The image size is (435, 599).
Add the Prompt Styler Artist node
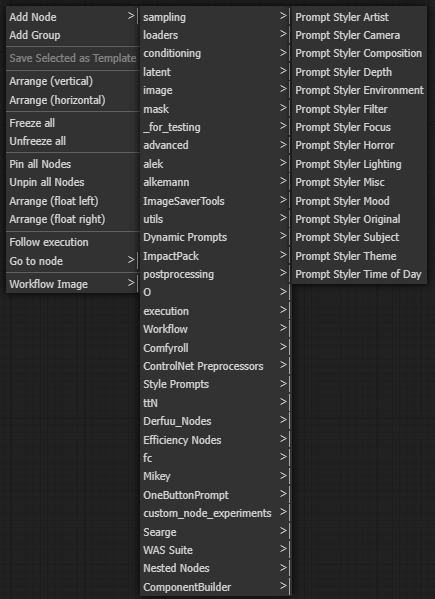359,17
